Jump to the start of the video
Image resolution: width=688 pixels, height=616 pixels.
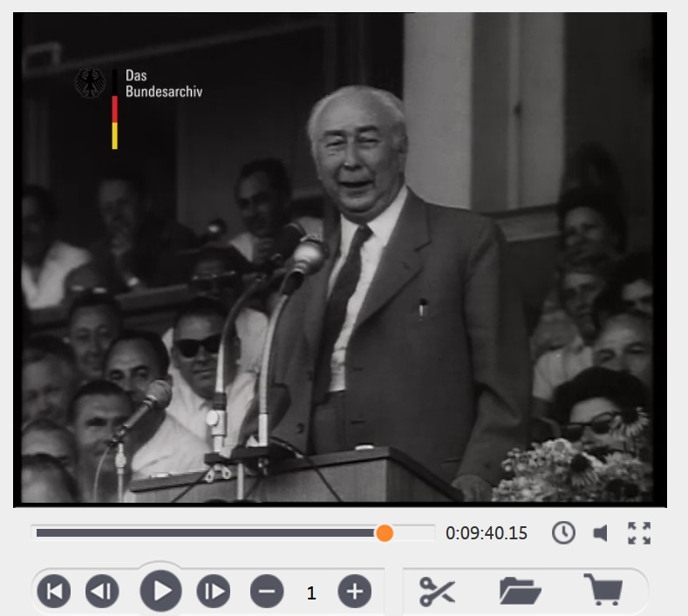[53, 591]
